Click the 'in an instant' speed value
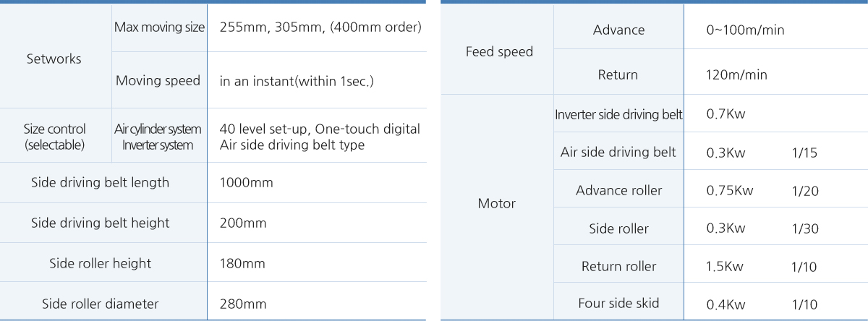Screen dimensions: 868x321 [297, 81]
